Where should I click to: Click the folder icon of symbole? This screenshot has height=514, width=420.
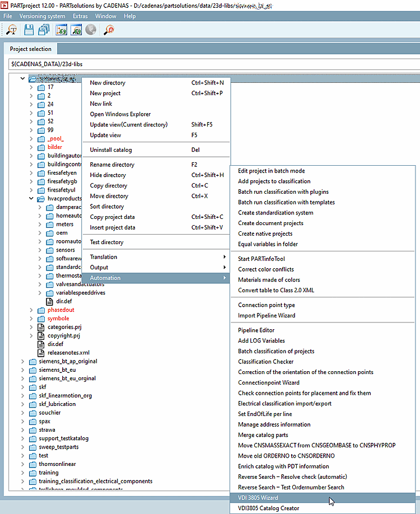point(41,319)
